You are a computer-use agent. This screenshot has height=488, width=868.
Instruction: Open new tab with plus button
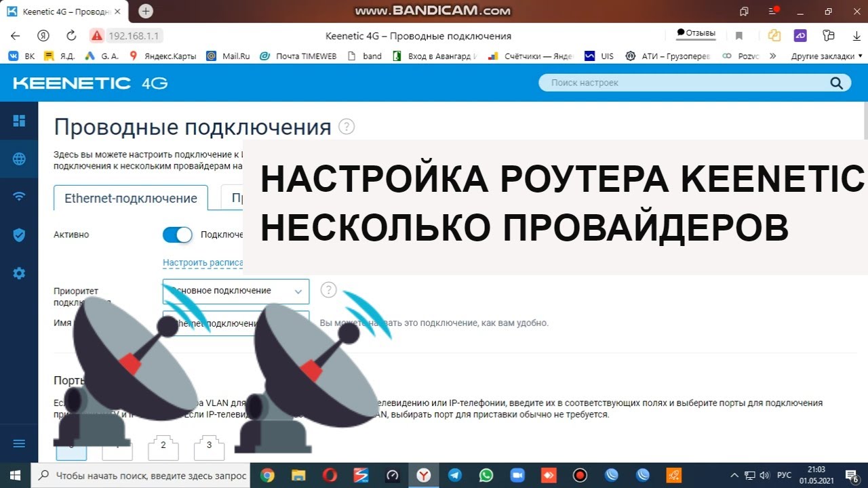pyautogui.click(x=146, y=11)
